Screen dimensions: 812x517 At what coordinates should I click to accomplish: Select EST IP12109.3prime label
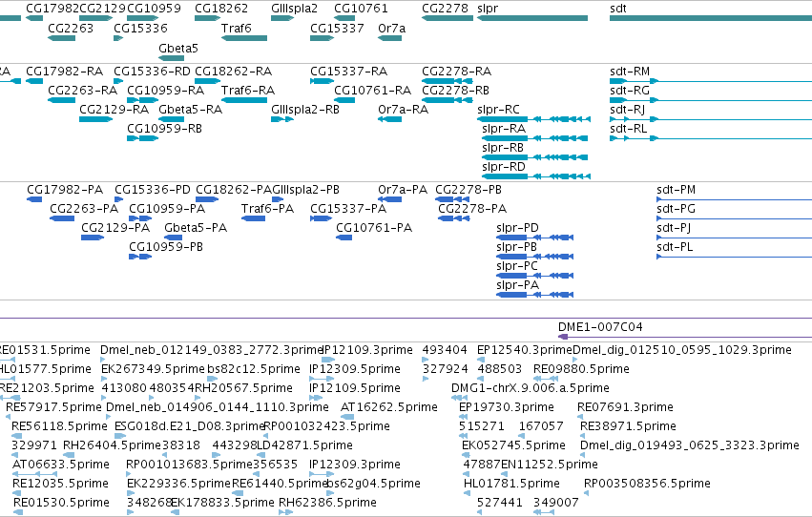(367, 350)
